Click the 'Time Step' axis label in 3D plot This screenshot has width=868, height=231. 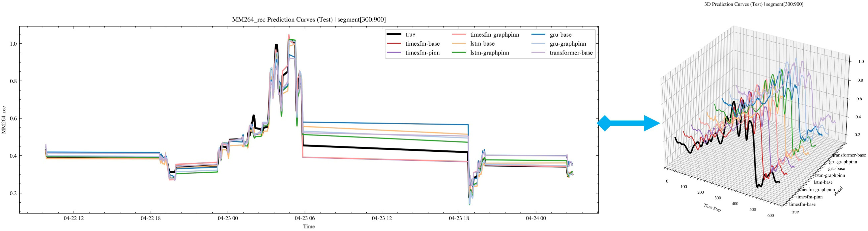pos(712,208)
